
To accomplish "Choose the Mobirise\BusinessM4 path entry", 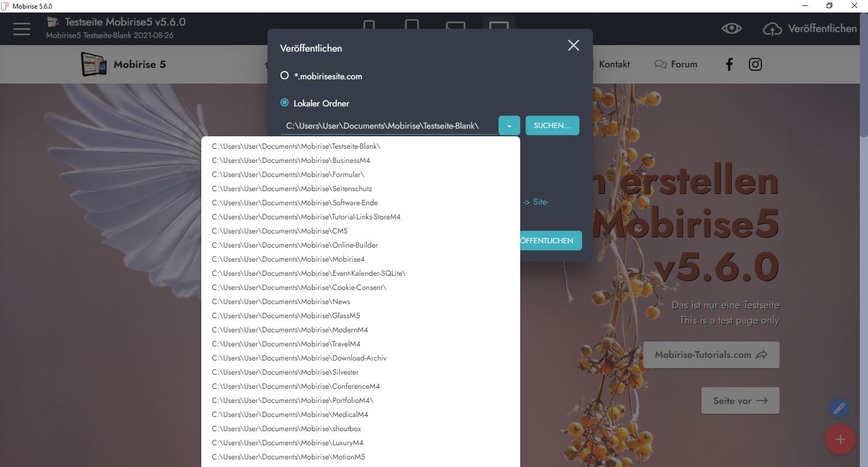I will point(291,160).
